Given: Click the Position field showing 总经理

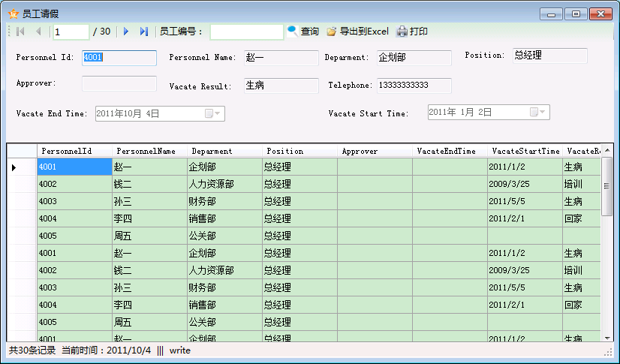Looking at the screenshot, I should (549, 56).
